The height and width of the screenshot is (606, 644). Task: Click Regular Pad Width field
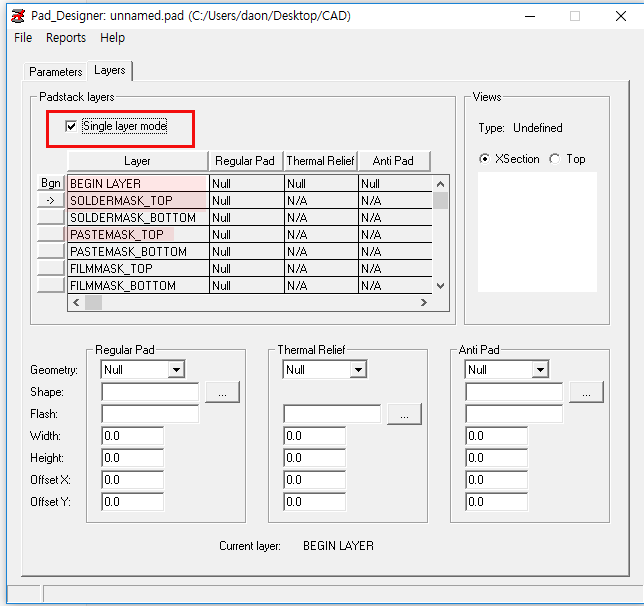click(x=132, y=436)
